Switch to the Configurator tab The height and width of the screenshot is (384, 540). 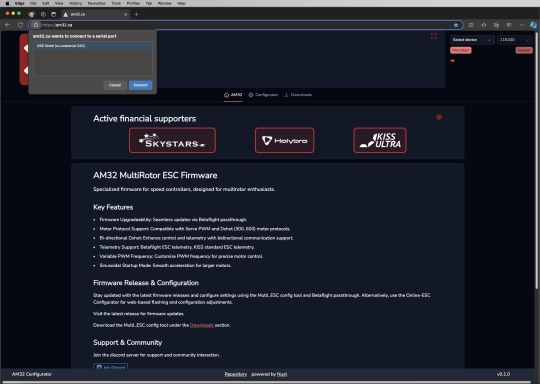click(263, 95)
